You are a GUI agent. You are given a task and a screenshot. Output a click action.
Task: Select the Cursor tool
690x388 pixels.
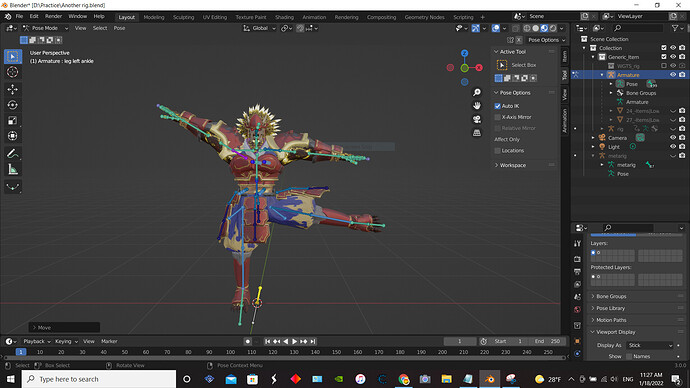[x=13, y=72]
